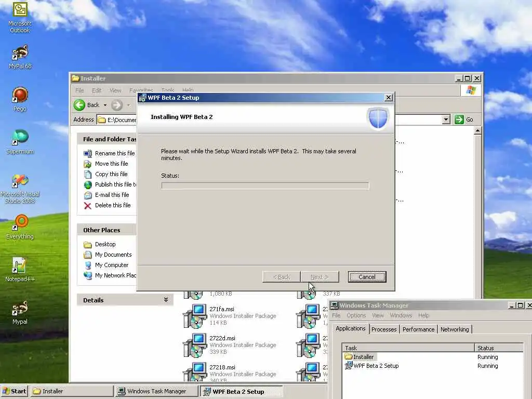Click the Publish this file globe icon

coord(87,184)
